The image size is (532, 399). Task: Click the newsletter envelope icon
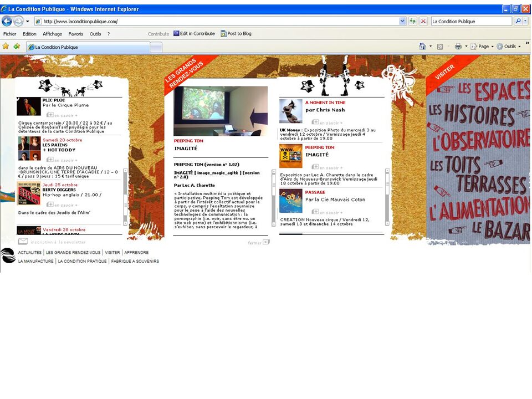23,242
